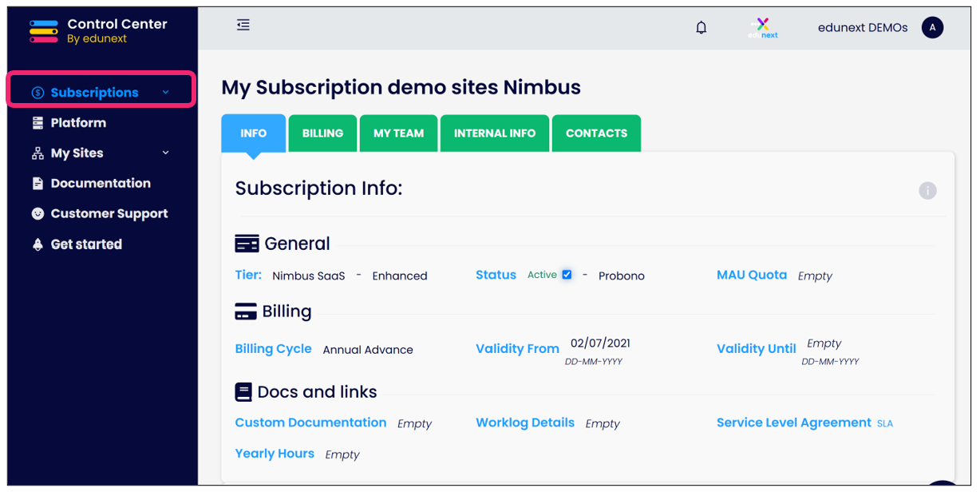Click the 'Control Center' title text
Screen dimensions: 980x492
pyautogui.click(x=117, y=24)
